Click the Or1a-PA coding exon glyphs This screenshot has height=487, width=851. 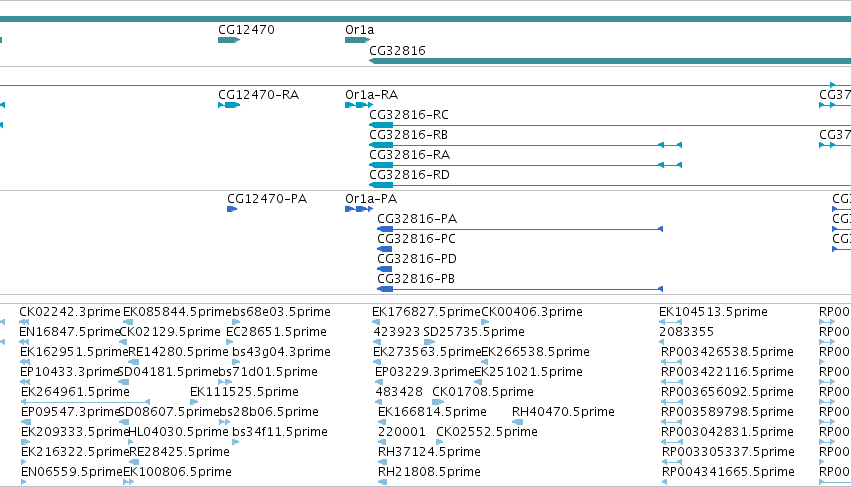pos(359,209)
